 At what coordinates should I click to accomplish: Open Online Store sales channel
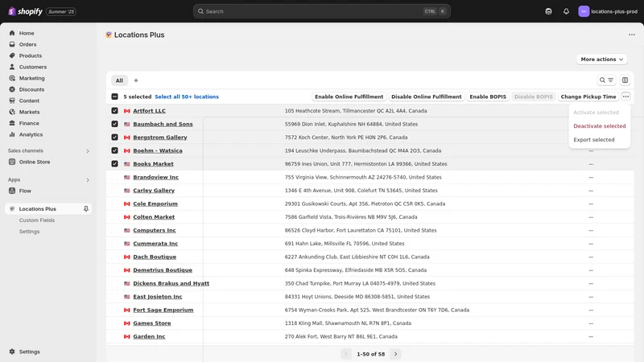click(x=35, y=162)
